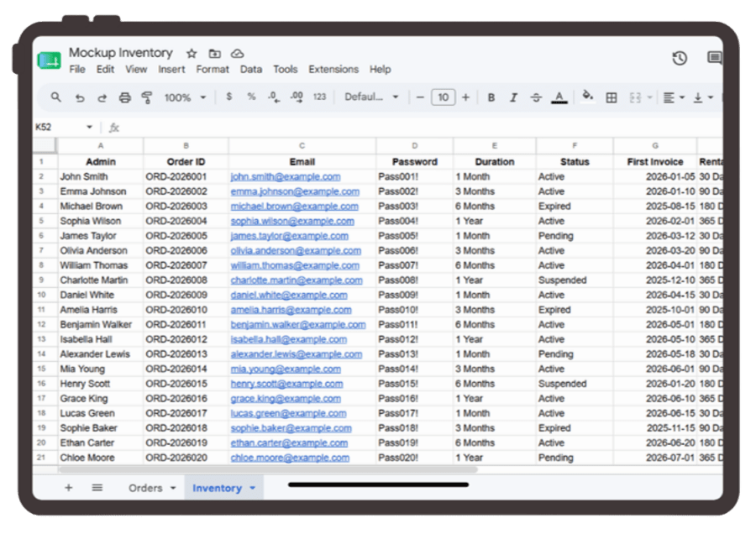This screenshot has width=756, height=534.
Task: Open vertical align dropdown
Action: click(x=703, y=98)
